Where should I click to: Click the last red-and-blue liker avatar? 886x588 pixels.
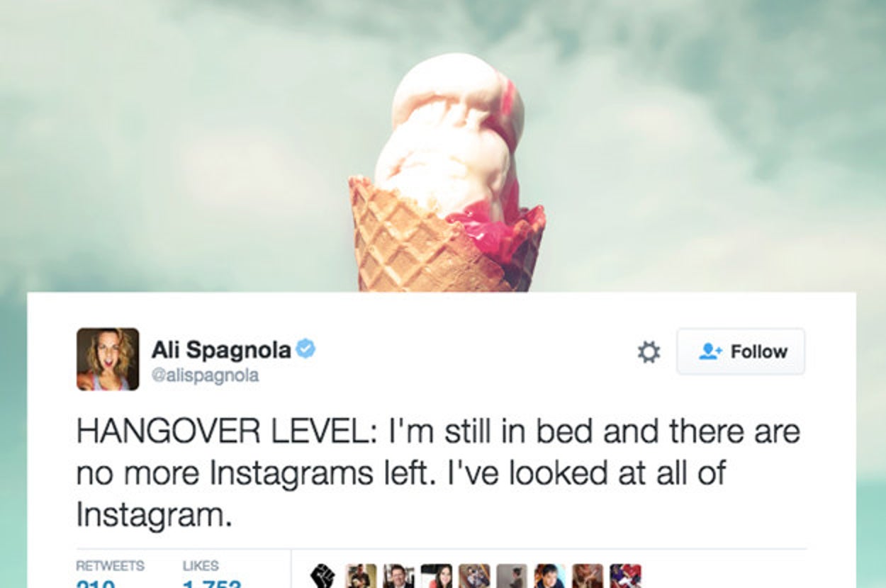(626, 576)
